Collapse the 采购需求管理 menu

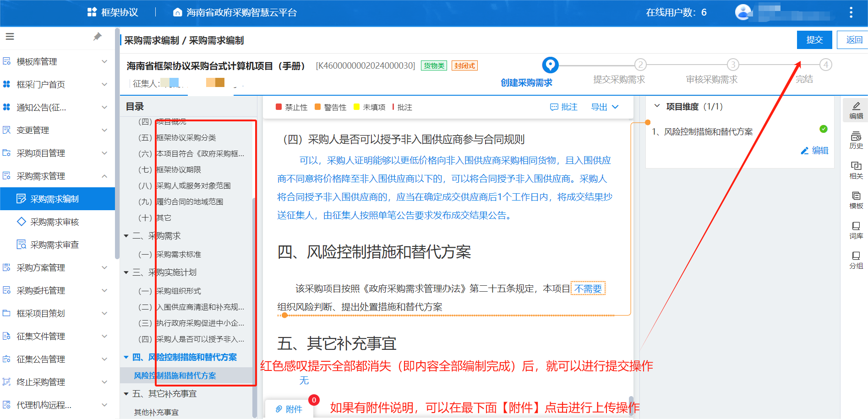(x=104, y=176)
